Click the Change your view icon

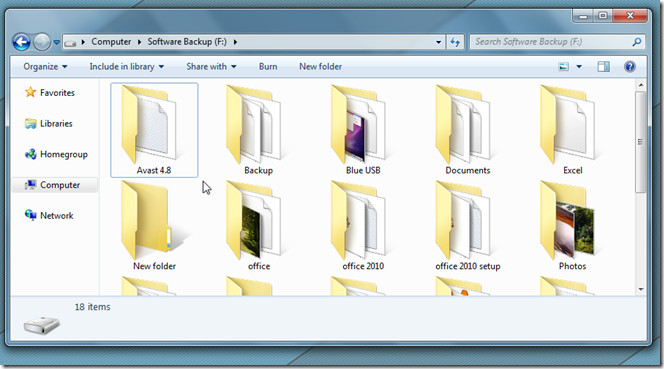point(563,67)
